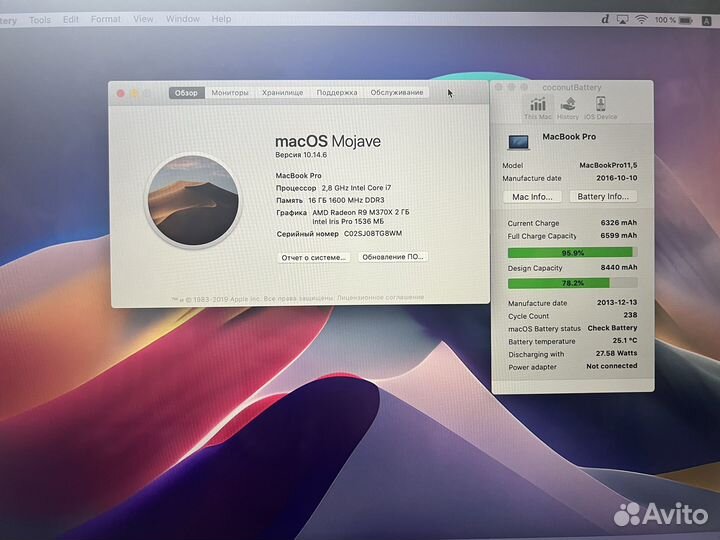Image resolution: width=720 pixels, height=540 pixels.
Task: Click the 'Intel Iris Pro 1536 МБ' text
Action: (x=348, y=222)
